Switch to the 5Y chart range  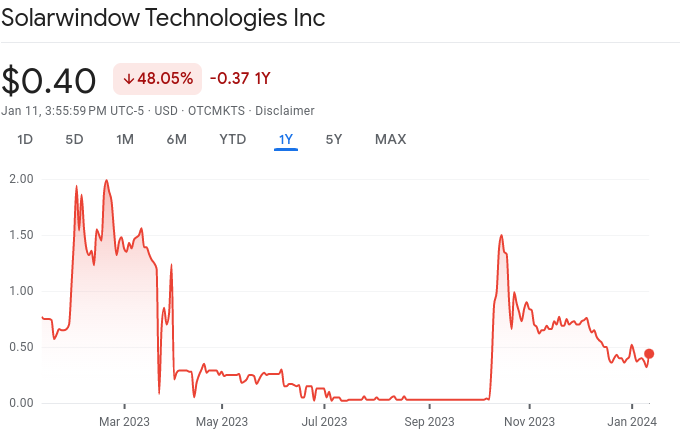pos(334,139)
